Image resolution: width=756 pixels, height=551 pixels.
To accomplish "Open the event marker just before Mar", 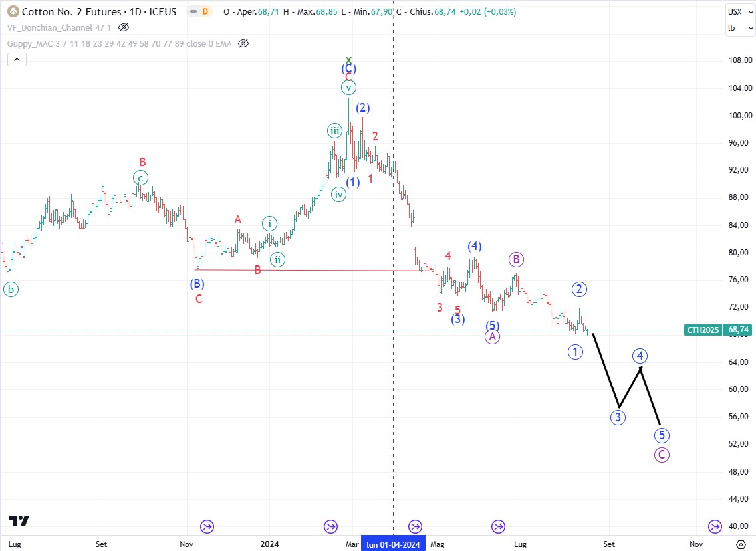I will pyautogui.click(x=330, y=526).
